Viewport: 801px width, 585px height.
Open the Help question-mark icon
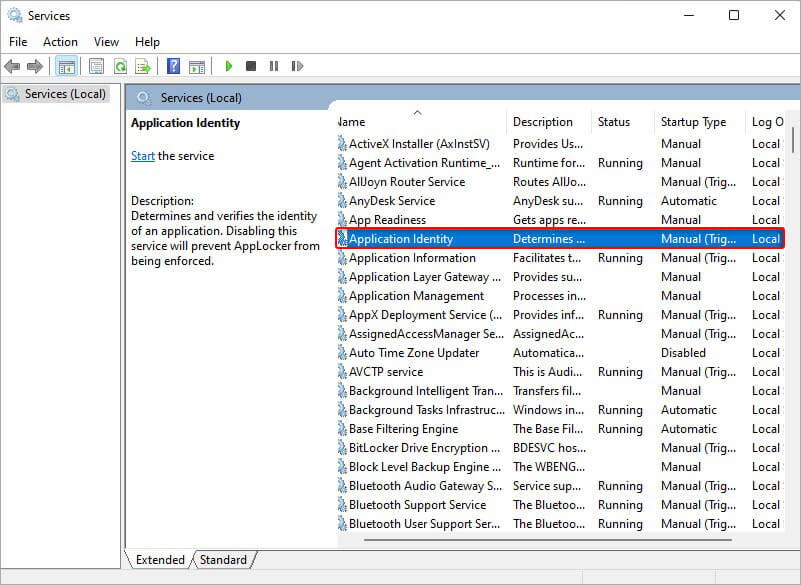click(173, 66)
